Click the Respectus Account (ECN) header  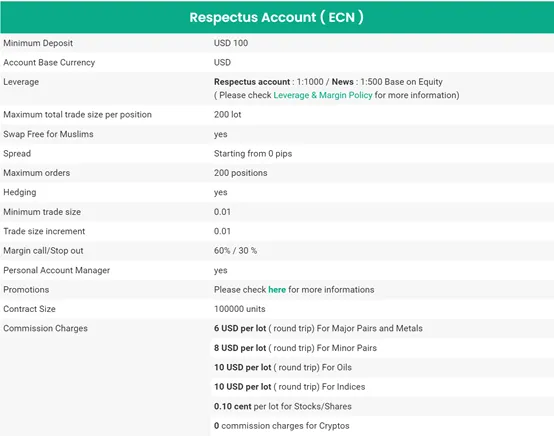276,17
